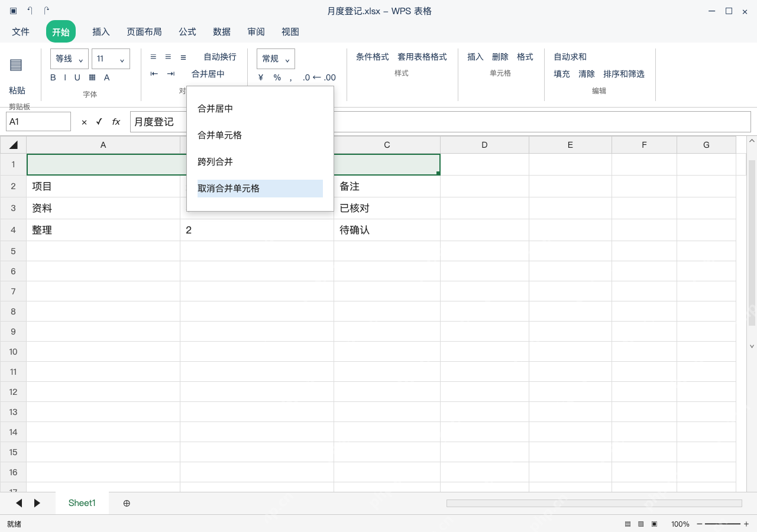
Task: Increase indent icon
Action: click(x=171, y=74)
